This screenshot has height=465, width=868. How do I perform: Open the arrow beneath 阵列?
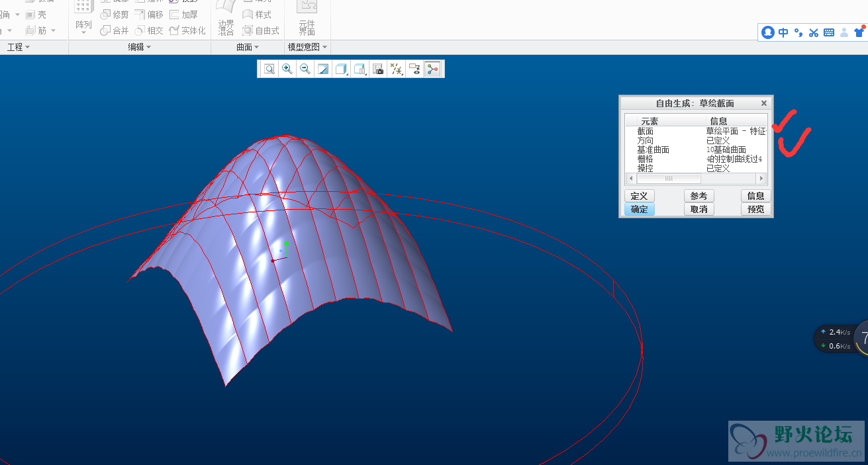pyautogui.click(x=83, y=31)
